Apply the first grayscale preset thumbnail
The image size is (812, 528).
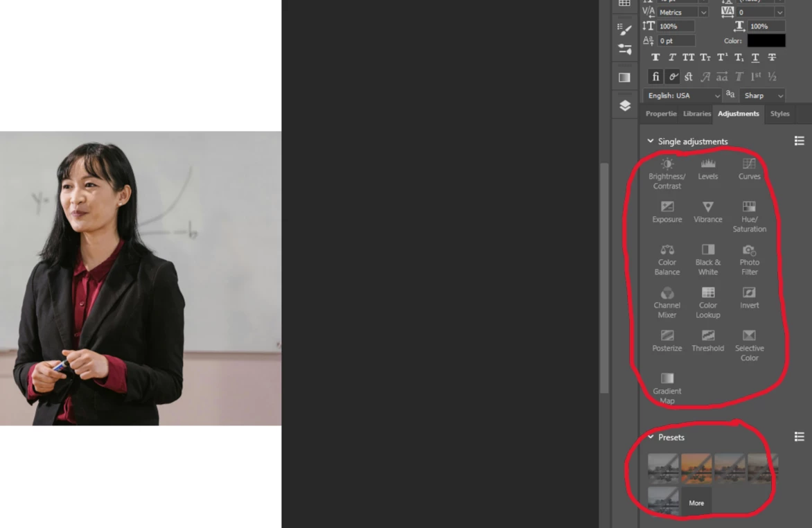[x=663, y=468]
